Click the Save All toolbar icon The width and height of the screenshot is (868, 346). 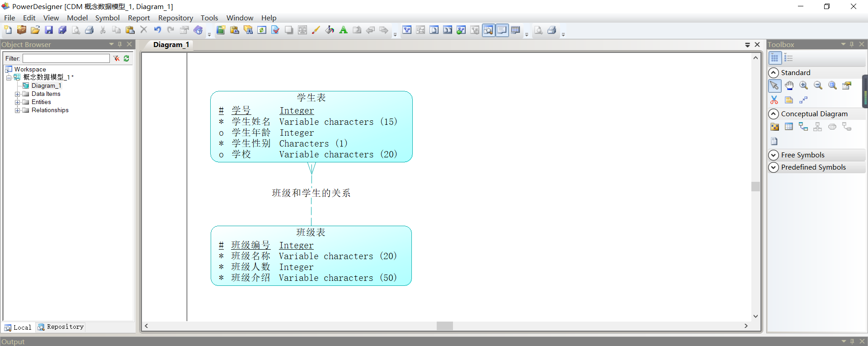(62, 30)
